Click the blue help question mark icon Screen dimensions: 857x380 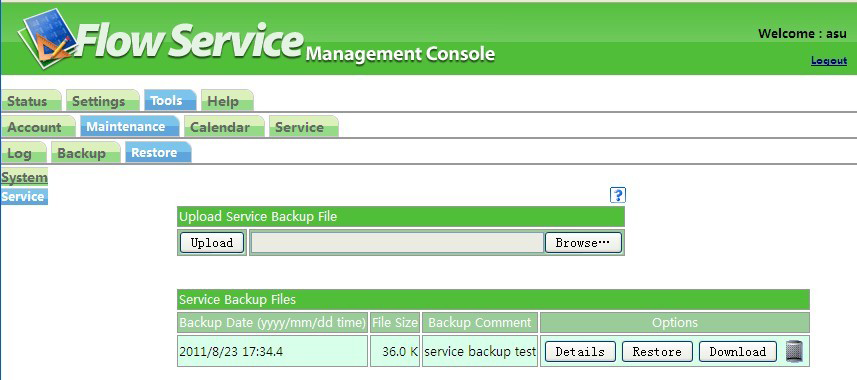point(618,195)
